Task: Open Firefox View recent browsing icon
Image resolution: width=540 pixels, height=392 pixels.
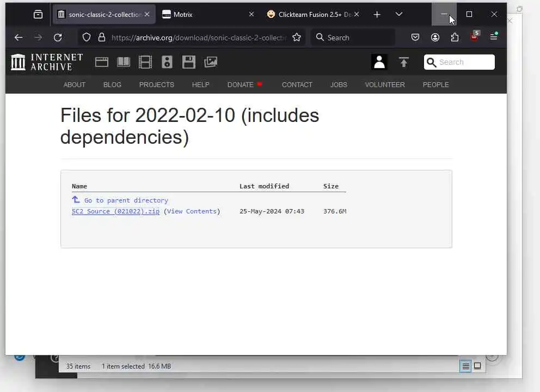Action: 38,15
